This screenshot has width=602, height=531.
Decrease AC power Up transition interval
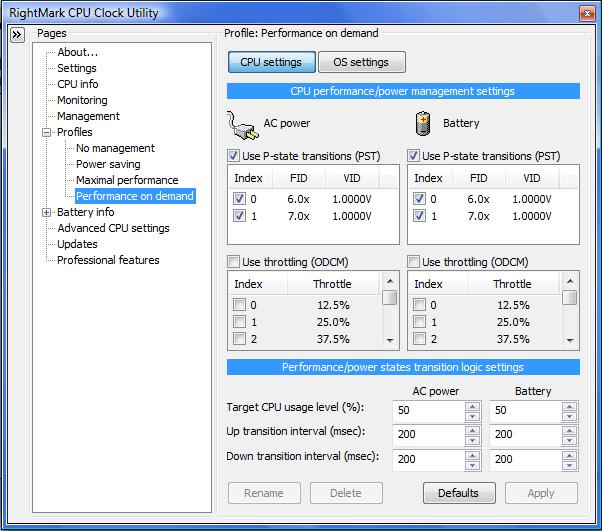472,441
